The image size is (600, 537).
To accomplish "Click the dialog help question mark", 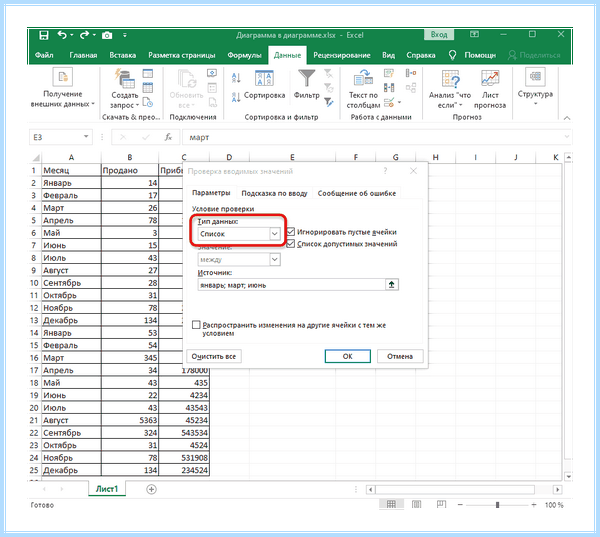I will [x=385, y=171].
